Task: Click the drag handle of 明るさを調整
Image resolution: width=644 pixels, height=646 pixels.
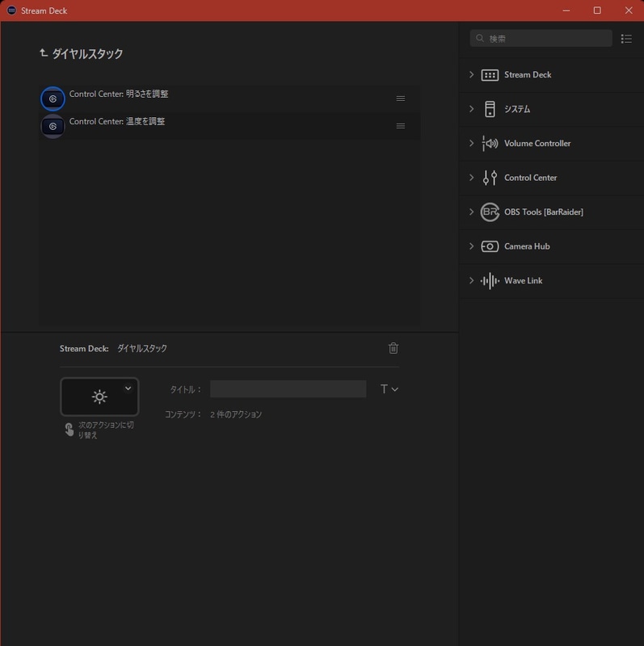Action: click(401, 99)
